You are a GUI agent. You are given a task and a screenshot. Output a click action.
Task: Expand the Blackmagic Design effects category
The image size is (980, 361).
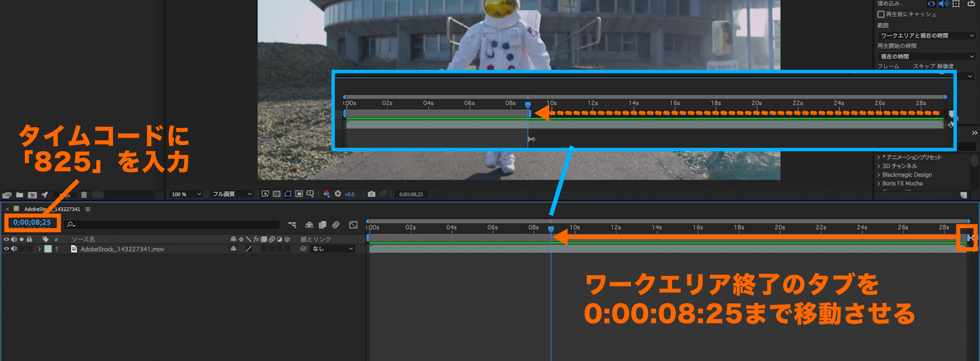pyautogui.click(x=879, y=175)
